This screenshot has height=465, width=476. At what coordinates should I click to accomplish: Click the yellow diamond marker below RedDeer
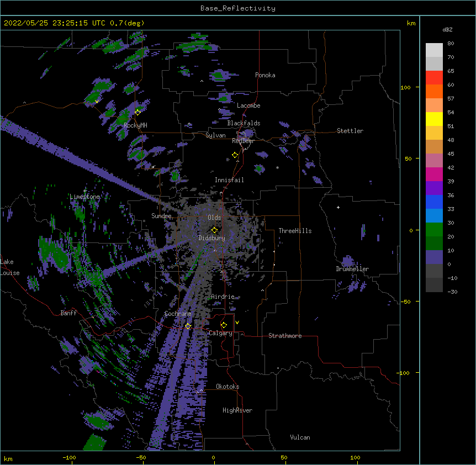235,155
